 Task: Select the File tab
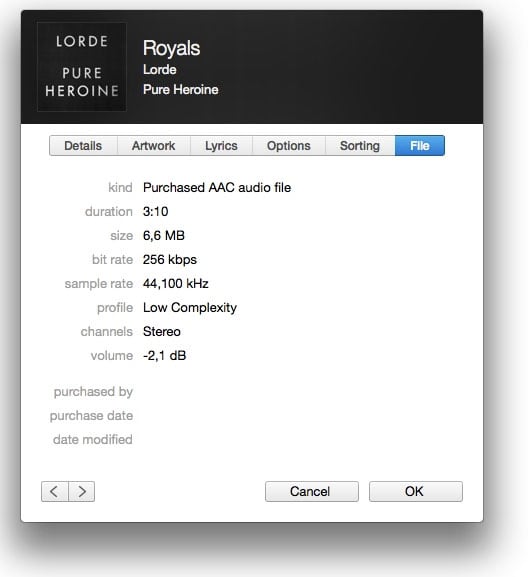[x=420, y=146]
